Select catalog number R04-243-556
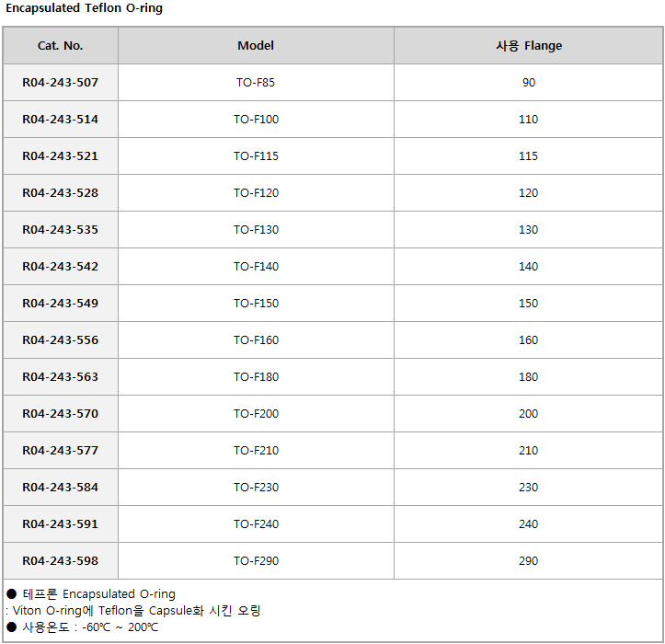Screen dimensions: 665x644 pos(60,339)
